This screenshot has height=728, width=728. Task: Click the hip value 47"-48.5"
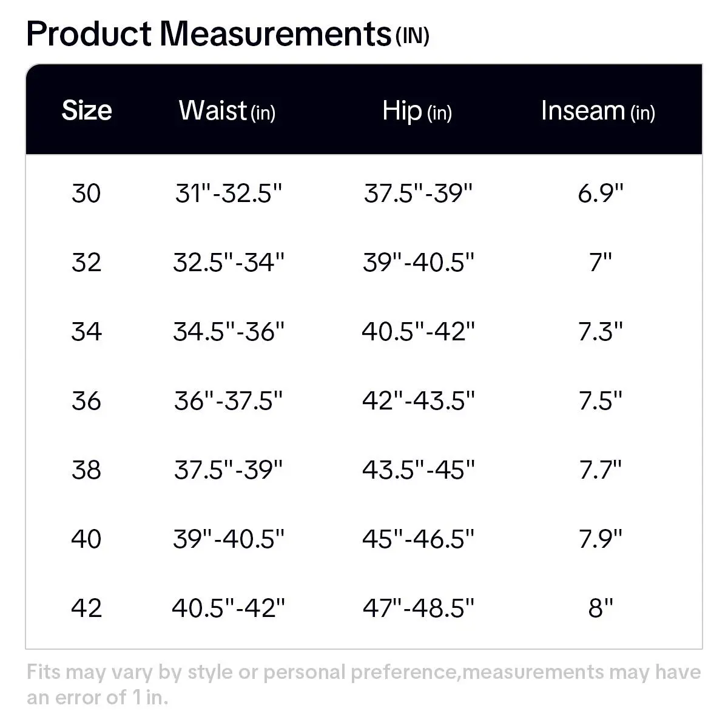(x=418, y=607)
